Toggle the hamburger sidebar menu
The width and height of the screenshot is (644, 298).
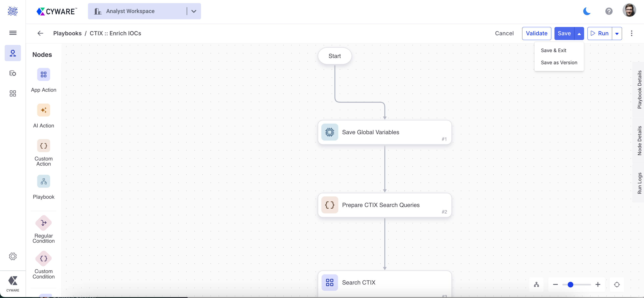click(13, 33)
